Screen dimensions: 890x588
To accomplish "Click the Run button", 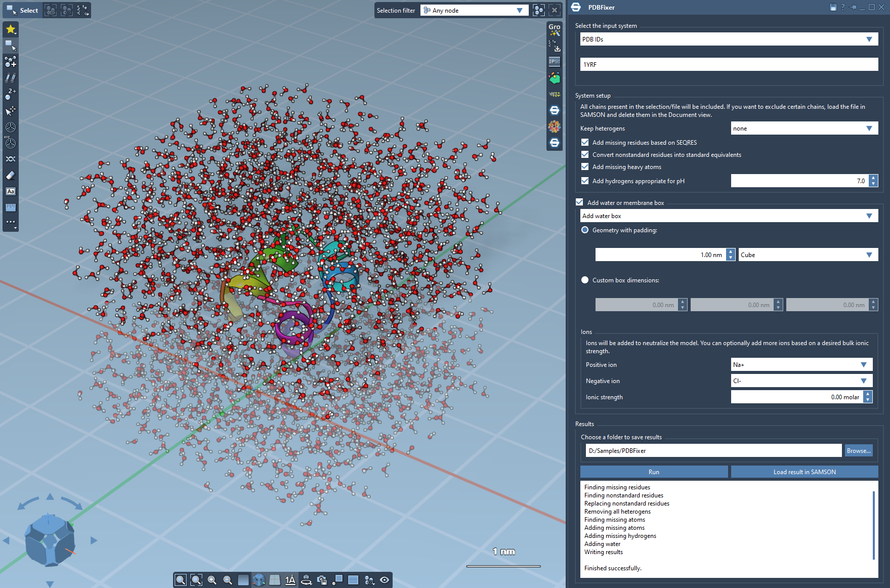I will (654, 472).
